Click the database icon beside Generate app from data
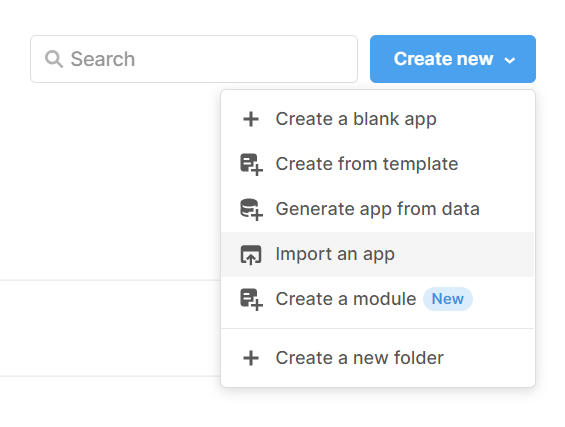The width and height of the screenshot is (565, 427). [x=251, y=210]
